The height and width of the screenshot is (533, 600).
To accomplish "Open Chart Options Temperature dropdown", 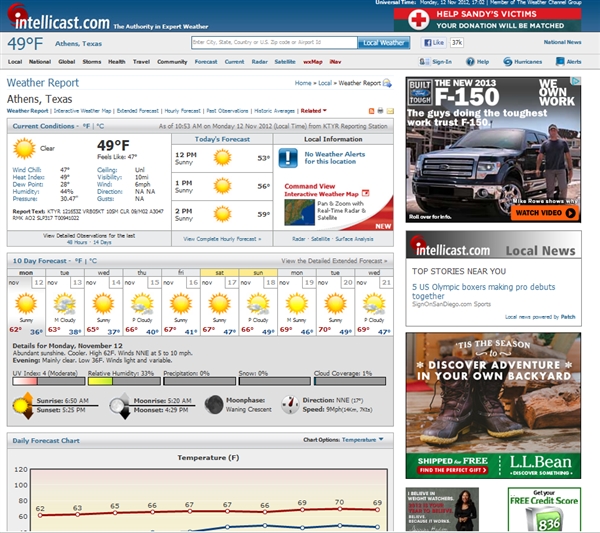I will (362, 440).
